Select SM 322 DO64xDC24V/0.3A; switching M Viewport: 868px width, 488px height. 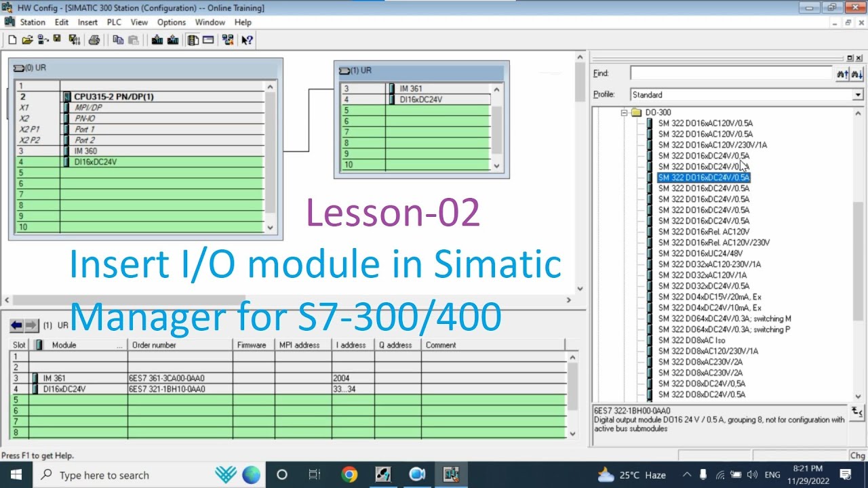click(x=724, y=319)
